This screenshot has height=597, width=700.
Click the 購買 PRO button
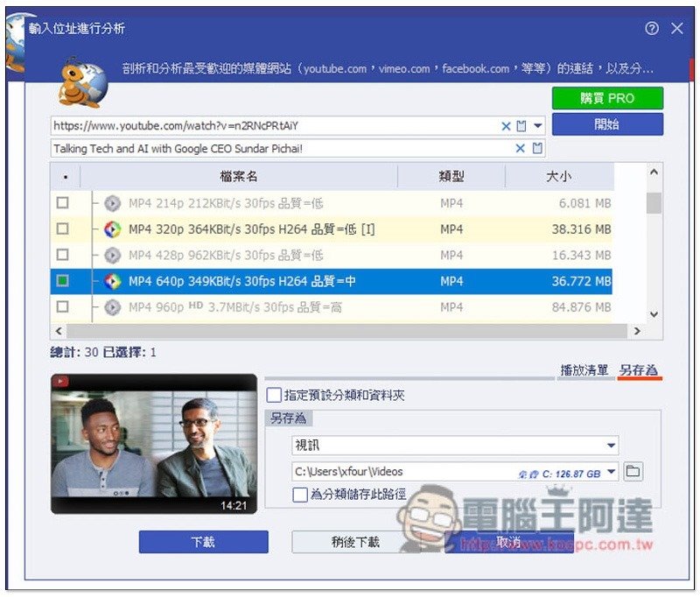[x=607, y=98]
